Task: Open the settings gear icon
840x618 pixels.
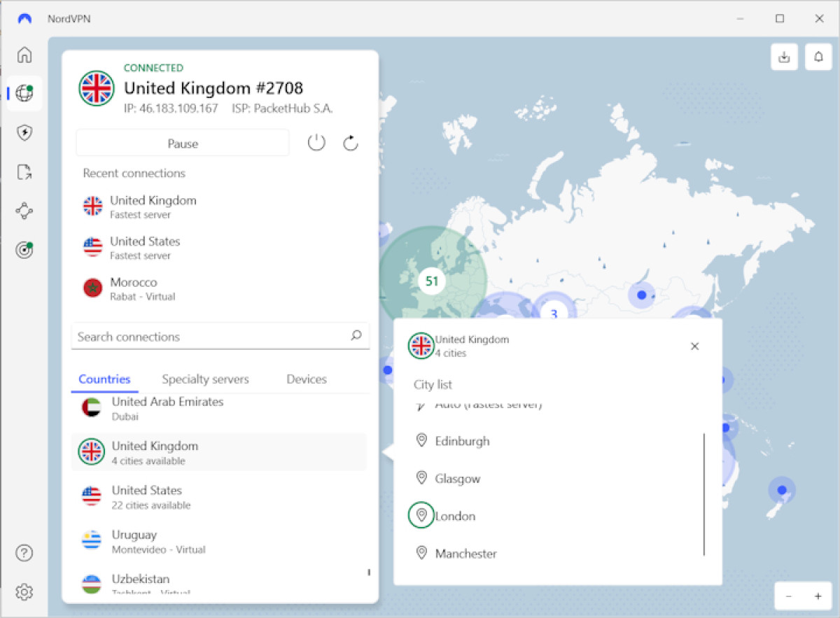Action: coord(24,592)
